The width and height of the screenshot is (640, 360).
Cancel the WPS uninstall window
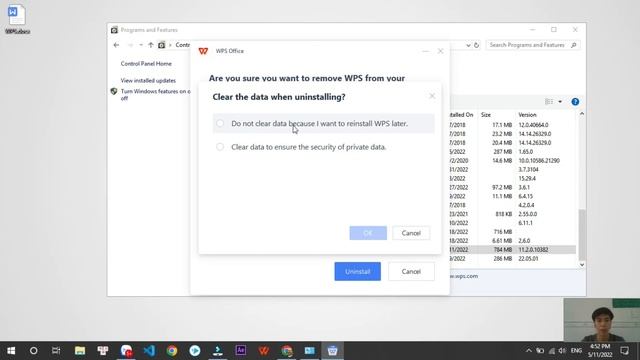tap(411, 271)
